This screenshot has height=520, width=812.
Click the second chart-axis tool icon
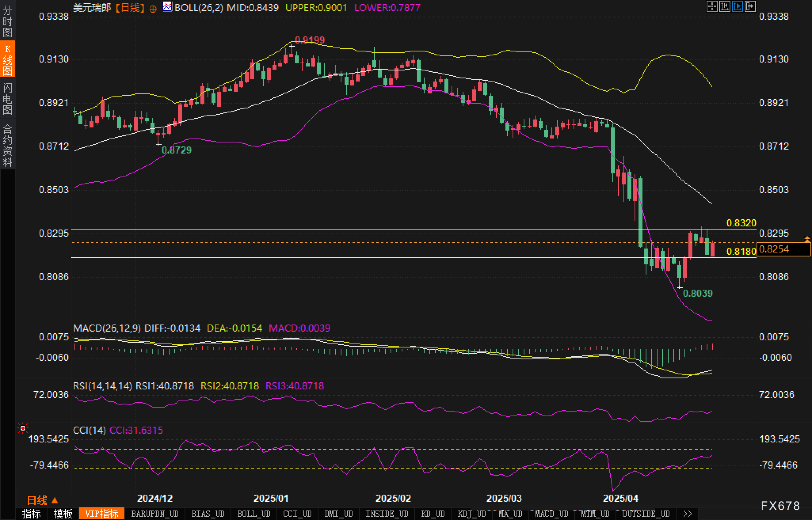point(724,6)
